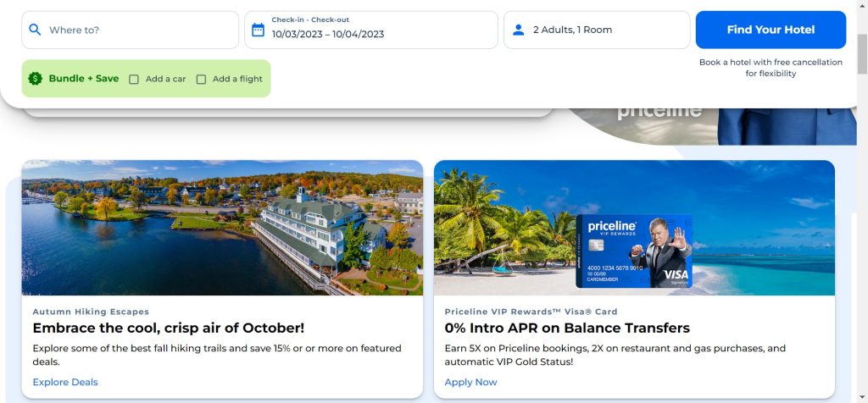This screenshot has width=868, height=403.
Task: Click the calendar icon beside the dates
Action: coord(259,30)
